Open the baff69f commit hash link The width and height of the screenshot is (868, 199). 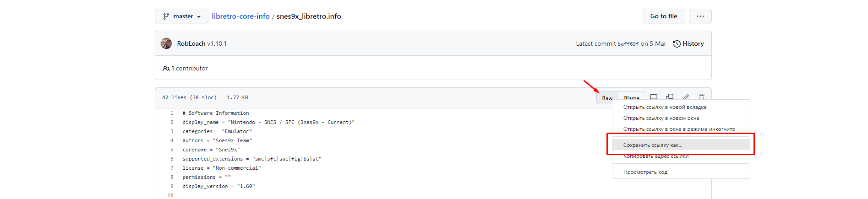628,44
